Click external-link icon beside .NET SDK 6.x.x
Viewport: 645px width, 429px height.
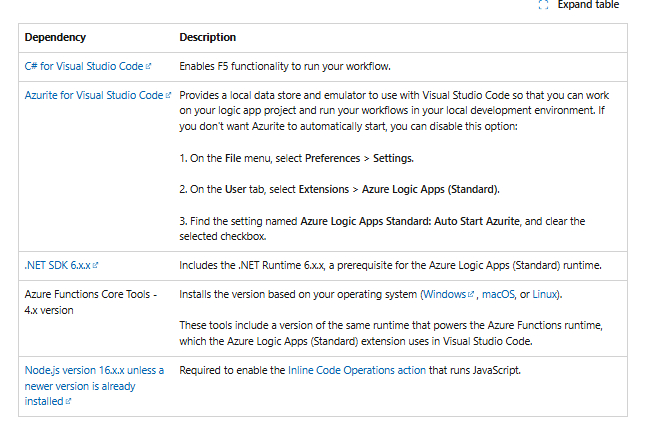click(95, 266)
